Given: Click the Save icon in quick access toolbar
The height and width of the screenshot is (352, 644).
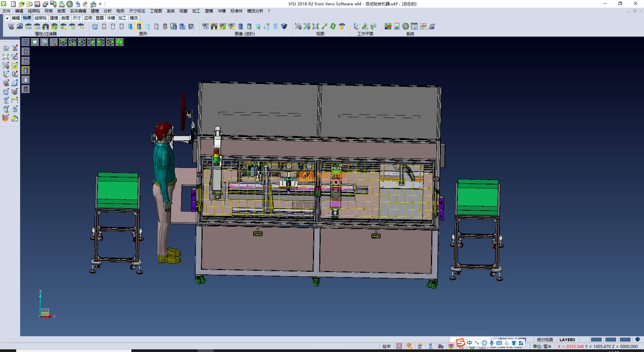Looking at the screenshot, I should pyautogui.click(x=37, y=4).
